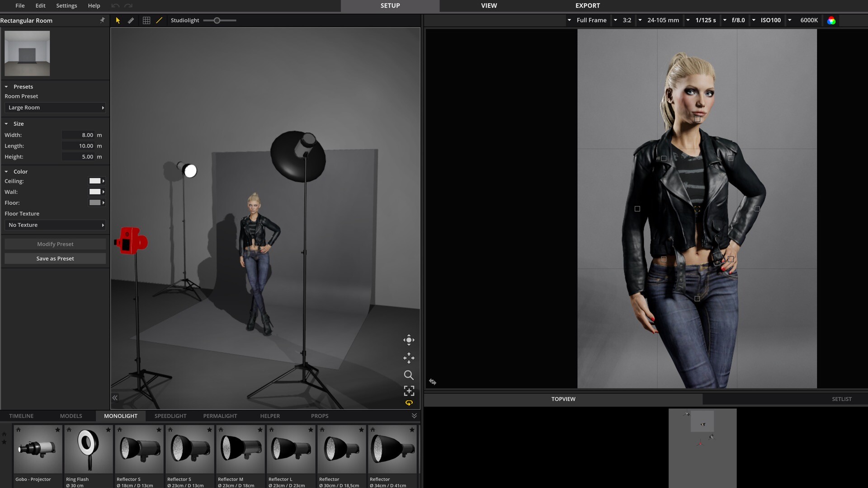Select the arrow pointer tool
Image resolution: width=868 pixels, height=488 pixels.
click(118, 20)
